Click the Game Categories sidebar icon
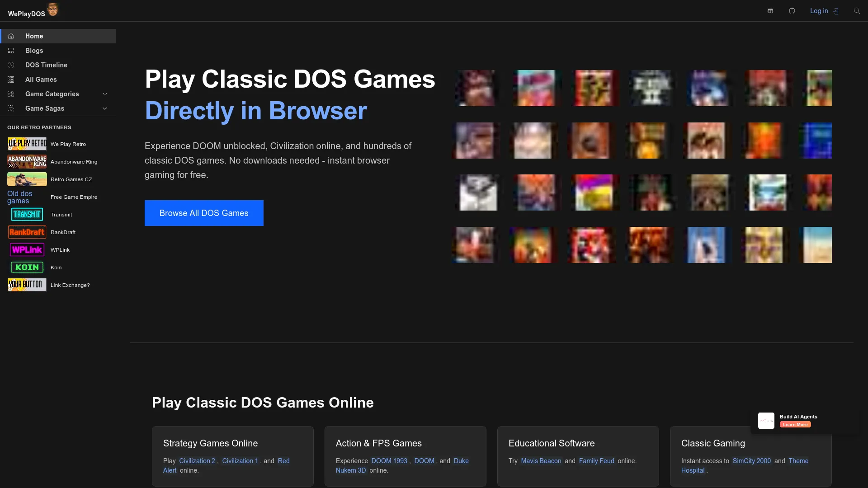Image resolution: width=868 pixels, height=488 pixels. [11, 94]
